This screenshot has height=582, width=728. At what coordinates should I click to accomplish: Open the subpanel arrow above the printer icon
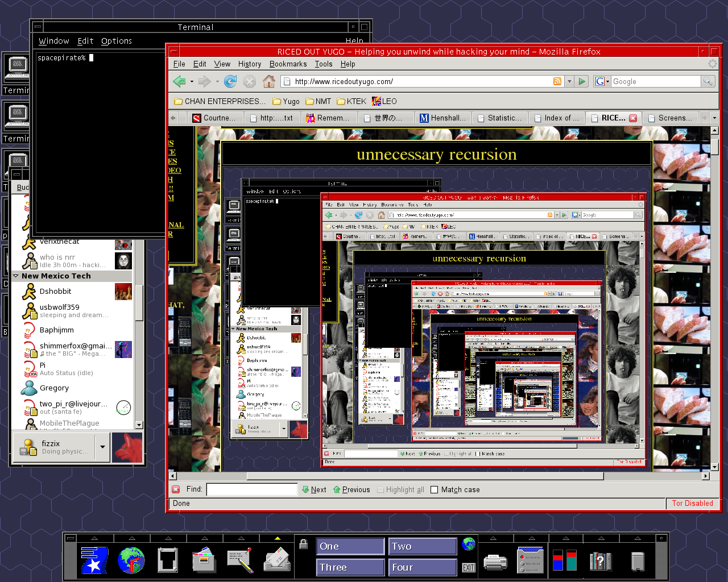click(493, 538)
